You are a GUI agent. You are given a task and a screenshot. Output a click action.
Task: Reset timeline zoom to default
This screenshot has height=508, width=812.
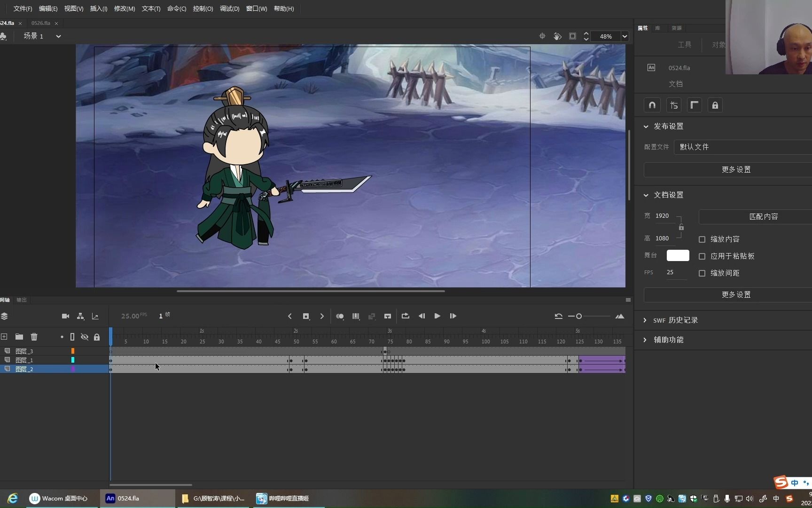pos(559,316)
